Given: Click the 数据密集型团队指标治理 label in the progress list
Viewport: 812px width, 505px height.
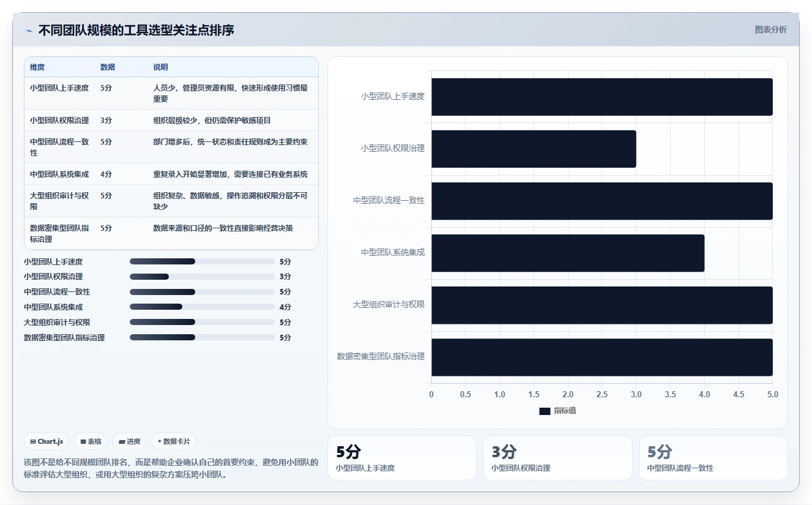Looking at the screenshot, I should (x=64, y=338).
